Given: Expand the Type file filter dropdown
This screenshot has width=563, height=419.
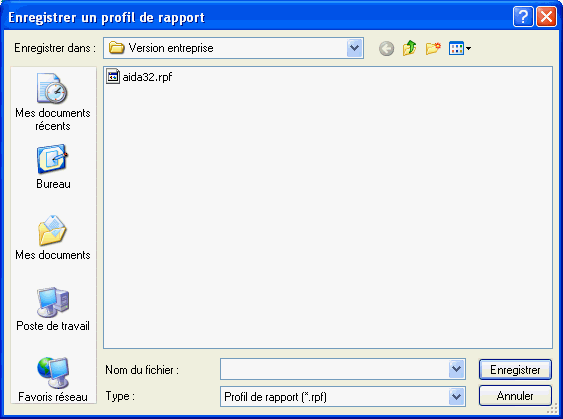Looking at the screenshot, I should pyautogui.click(x=456, y=397).
